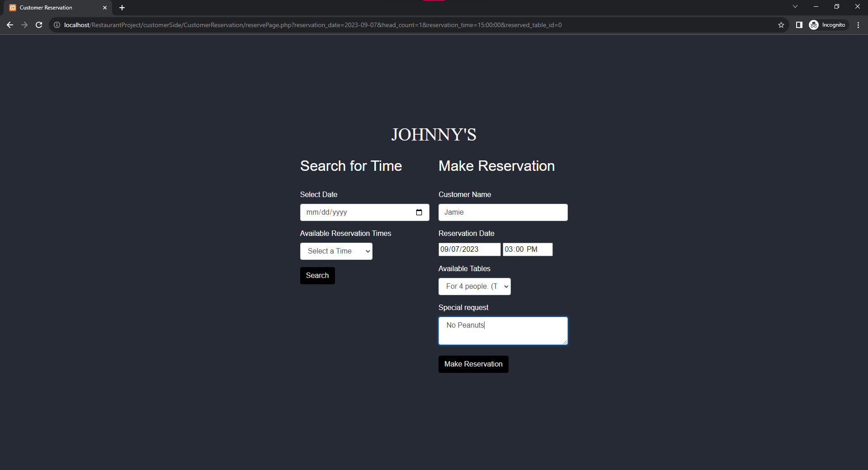This screenshot has width=868, height=470.
Task: Focus the Special request text area
Action: click(x=503, y=331)
